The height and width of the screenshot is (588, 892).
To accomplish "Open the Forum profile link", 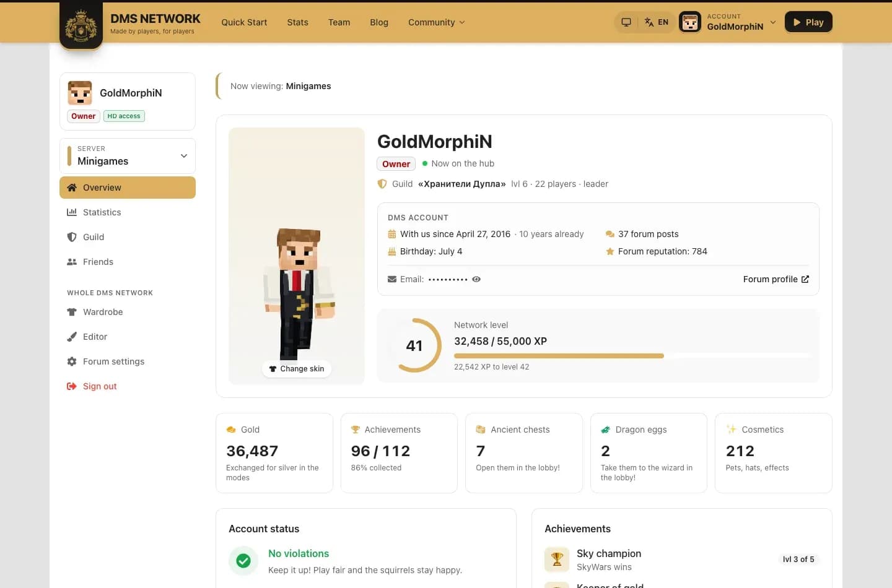I will (x=776, y=279).
